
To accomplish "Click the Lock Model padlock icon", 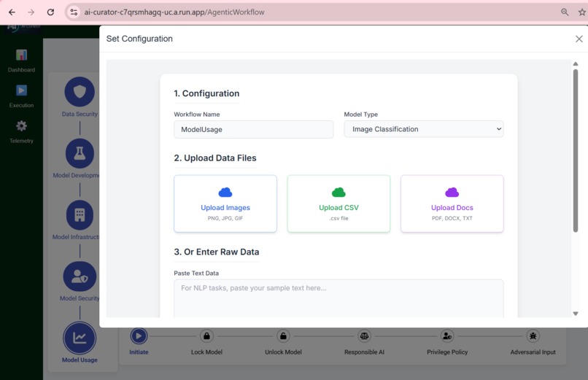I will click(x=206, y=336).
